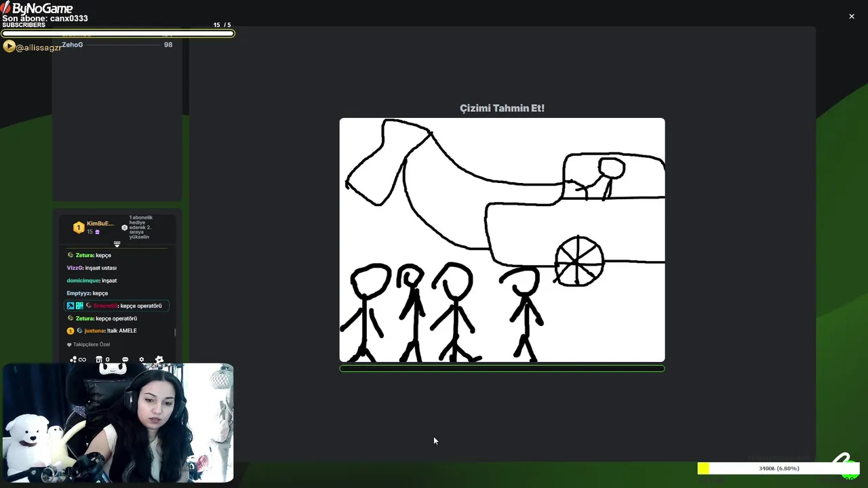Image resolution: width=868 pixels, height=488 pixels.
Task: Click the '!talk AMELE' message text
Action: [122, 331]
